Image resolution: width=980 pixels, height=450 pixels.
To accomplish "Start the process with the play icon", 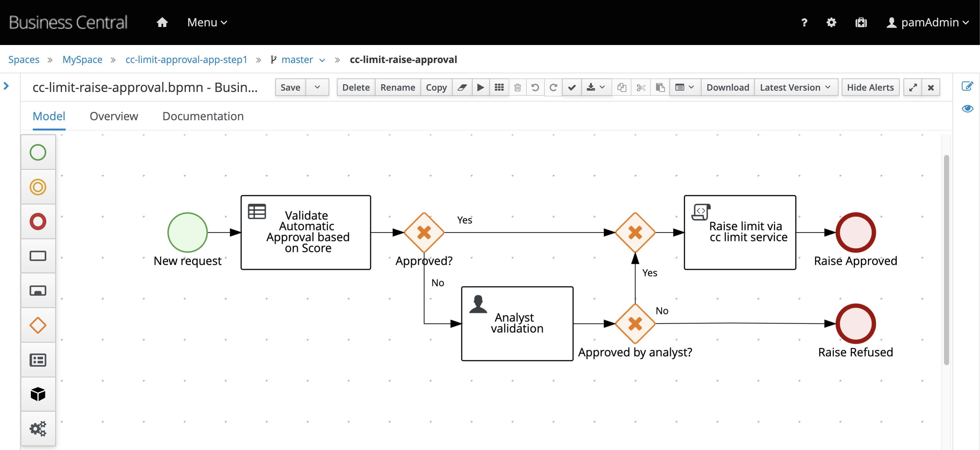I will [480, 87].
